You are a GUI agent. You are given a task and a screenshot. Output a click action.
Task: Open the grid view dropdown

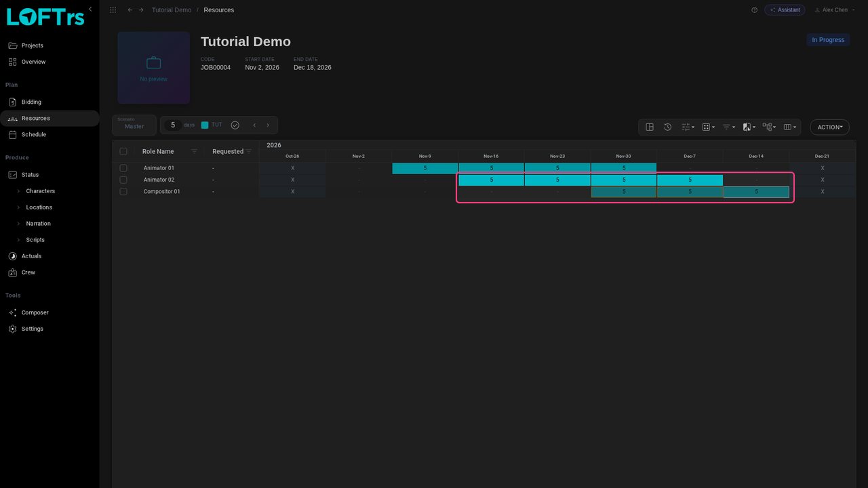click(x=708, y=127)
